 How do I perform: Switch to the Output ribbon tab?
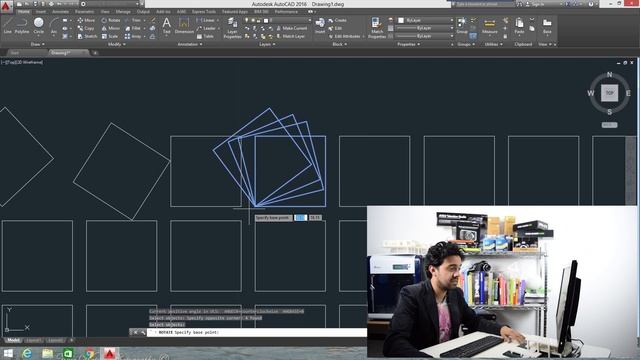[x=143, y=12]
